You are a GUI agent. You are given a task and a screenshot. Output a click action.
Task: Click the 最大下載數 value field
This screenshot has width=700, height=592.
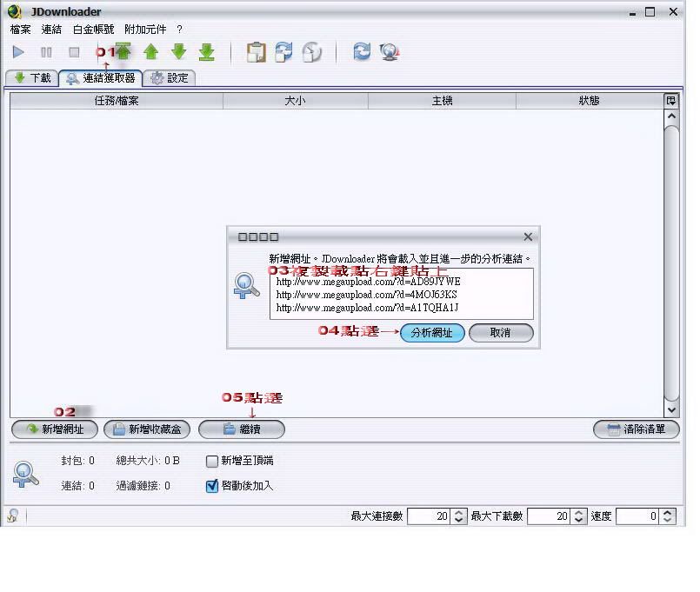tap(549, 516)
